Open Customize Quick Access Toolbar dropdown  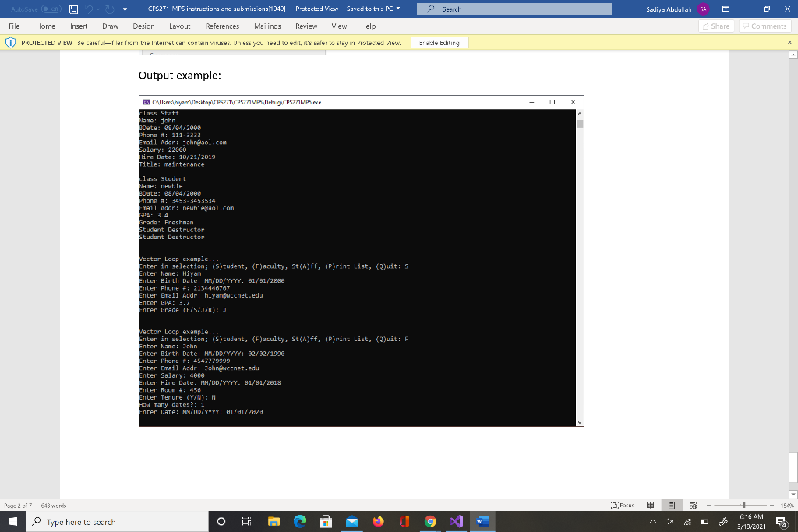pos(125,9)
